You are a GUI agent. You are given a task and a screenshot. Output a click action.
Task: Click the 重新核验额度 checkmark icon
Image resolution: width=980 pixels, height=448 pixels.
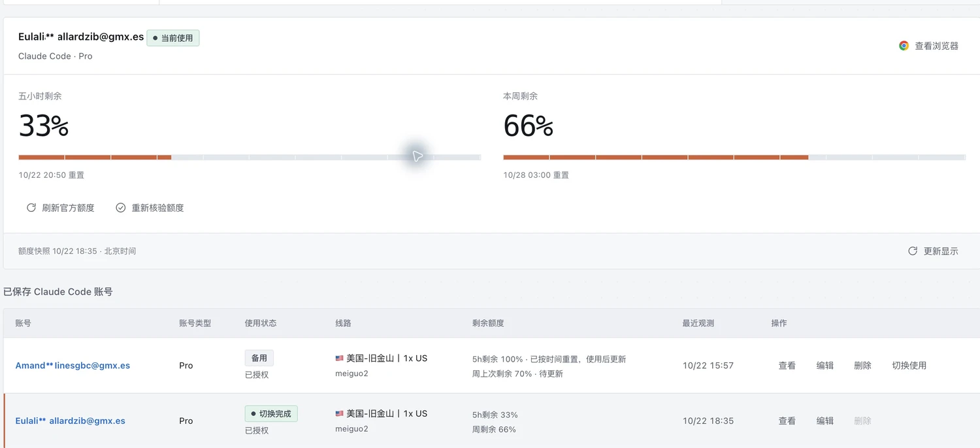click(120, 207)
